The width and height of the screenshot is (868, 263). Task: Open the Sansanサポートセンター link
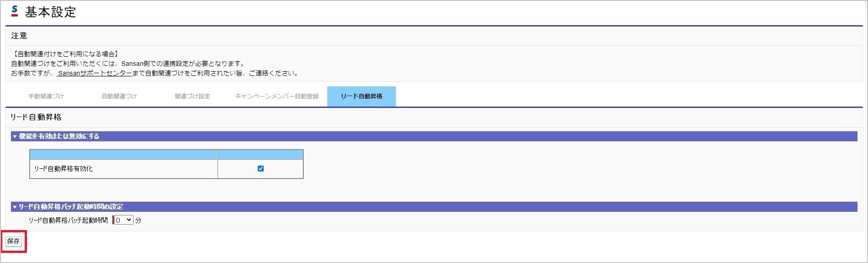pyautogui.click(x=95, y=73)
